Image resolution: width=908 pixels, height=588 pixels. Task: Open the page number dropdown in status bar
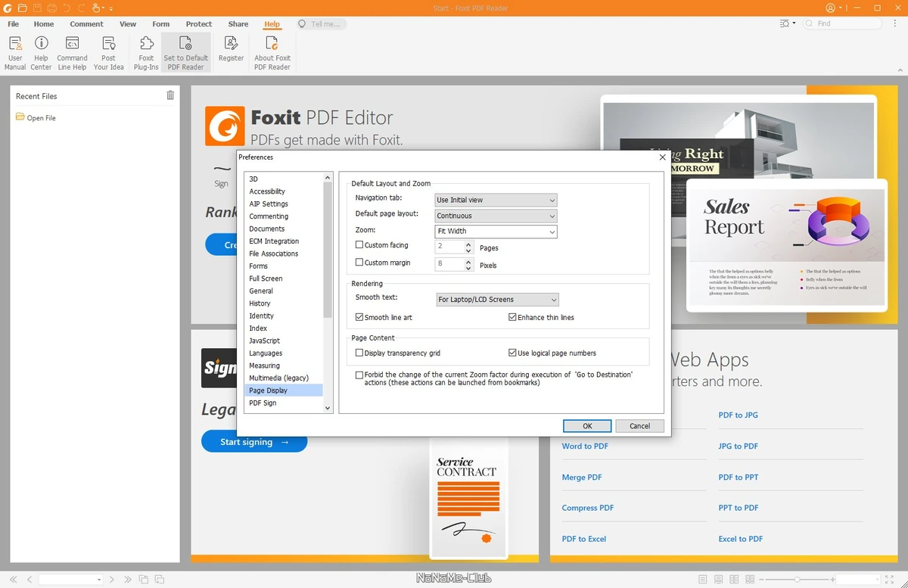(x=99, y=580)
